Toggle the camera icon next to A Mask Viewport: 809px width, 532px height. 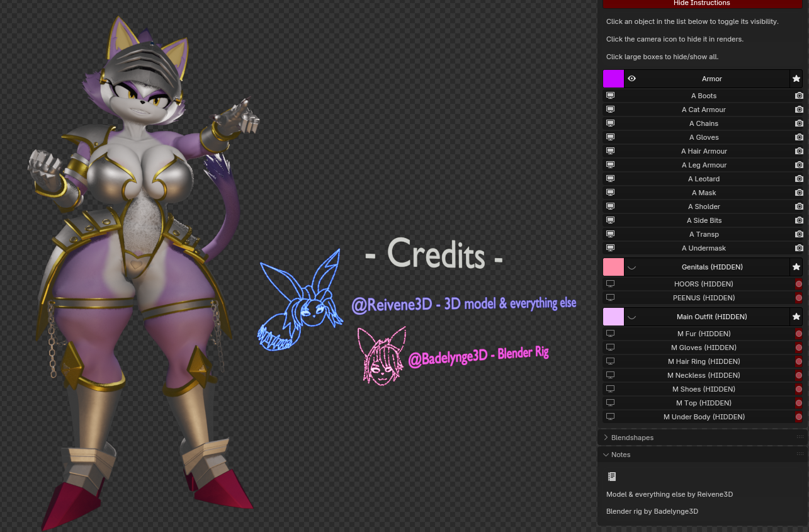799,193
